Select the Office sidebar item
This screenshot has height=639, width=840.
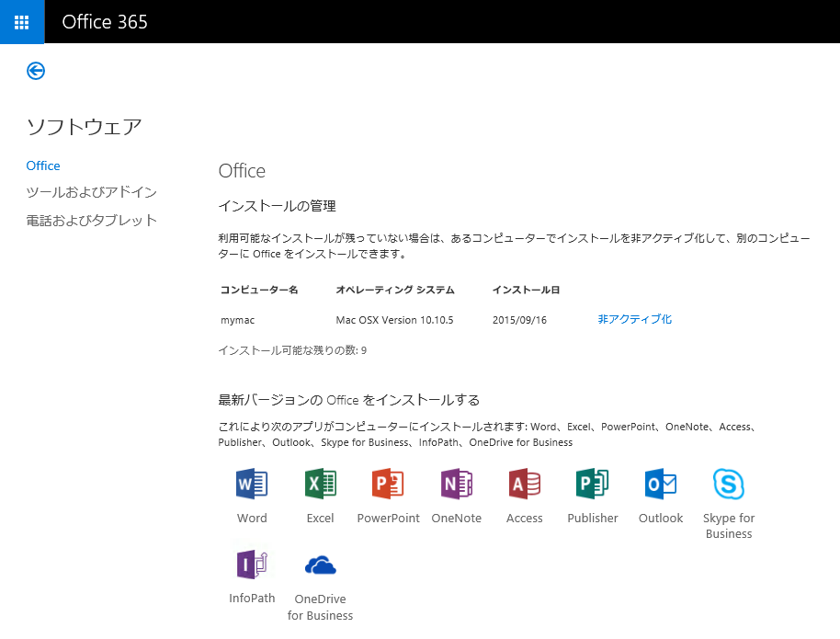point(43,165)
